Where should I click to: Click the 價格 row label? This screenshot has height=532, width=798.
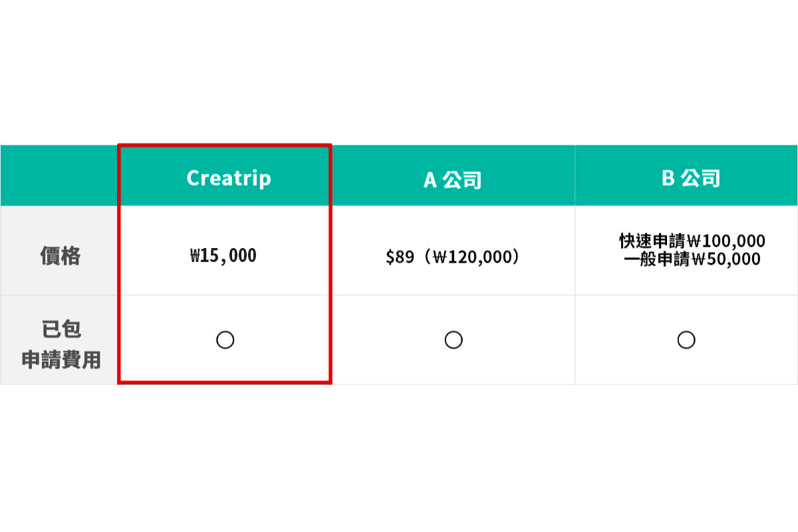(60, 255)
